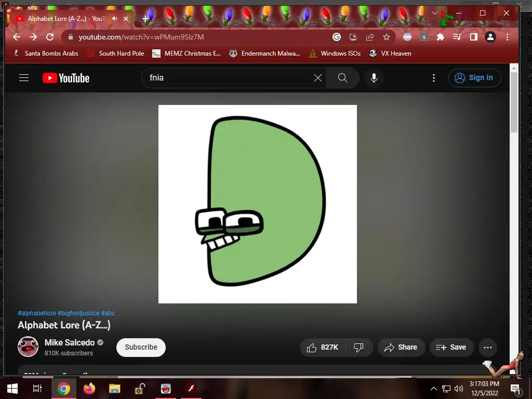Open the #bigfootjustice hashtag

(79, 313)
